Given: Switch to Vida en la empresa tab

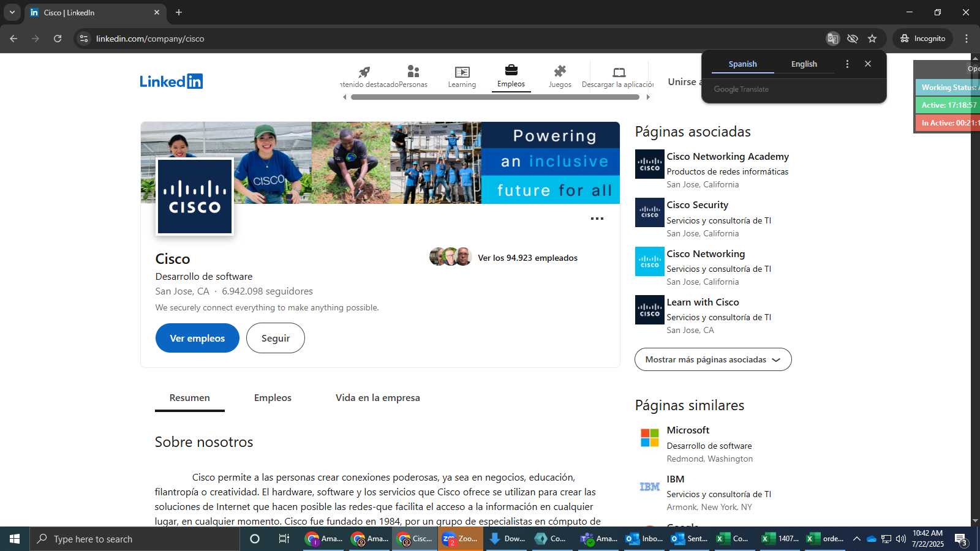Looking at the screenshot, I should click(x=377, y=398).
